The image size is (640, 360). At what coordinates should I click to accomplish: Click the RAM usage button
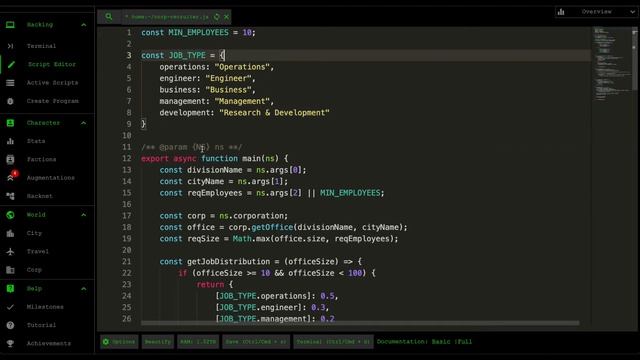click(198, 342)
